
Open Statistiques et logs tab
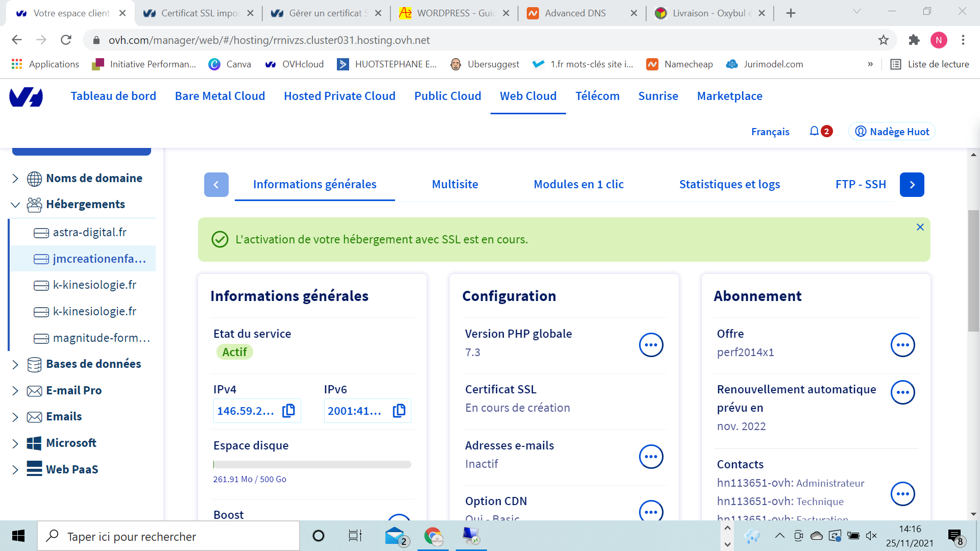(729, 184)
